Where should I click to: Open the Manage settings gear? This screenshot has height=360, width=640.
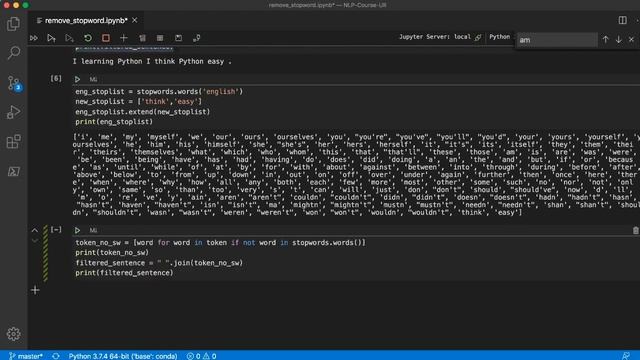point(13,334)
